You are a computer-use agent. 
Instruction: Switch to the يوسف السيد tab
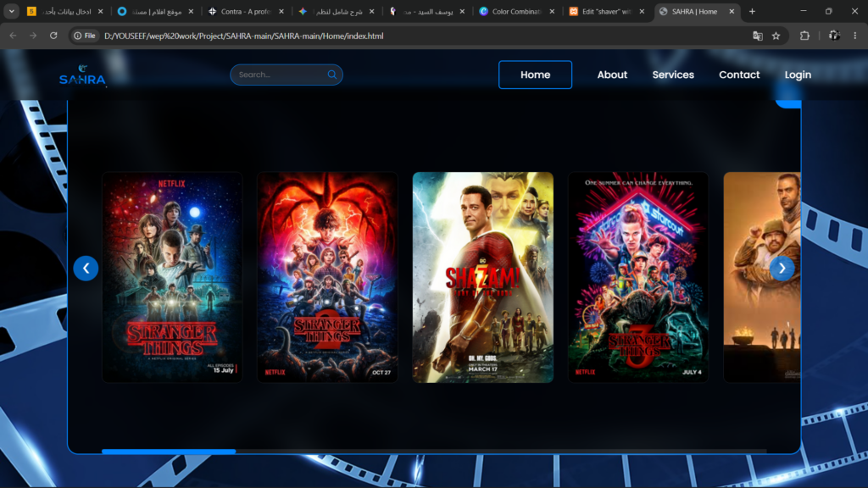click(426, 11)
